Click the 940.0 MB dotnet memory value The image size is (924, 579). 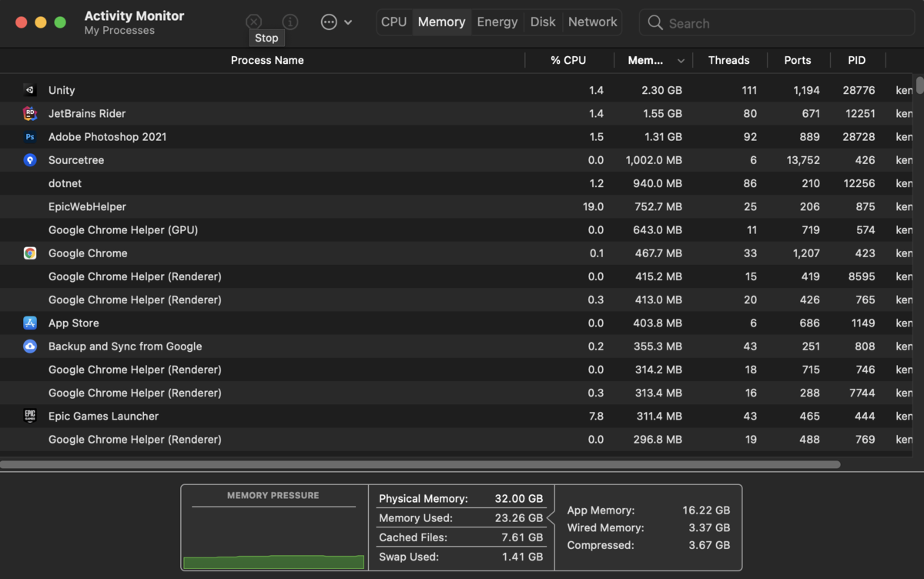point(658,183)
